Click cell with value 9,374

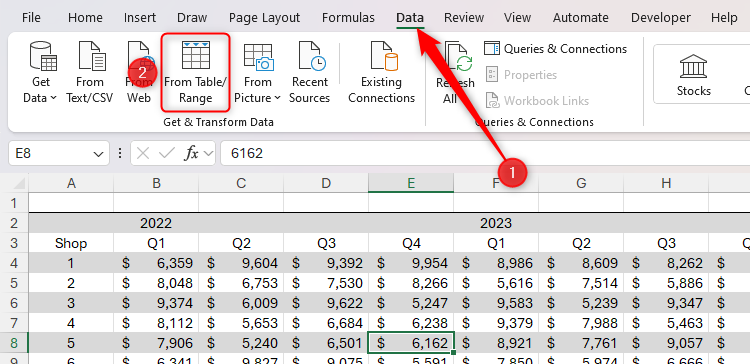pos(156,303)
